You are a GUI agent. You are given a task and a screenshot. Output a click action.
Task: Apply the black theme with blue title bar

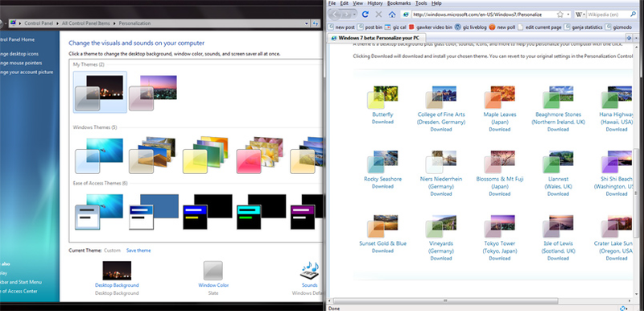tap(208, 212)
